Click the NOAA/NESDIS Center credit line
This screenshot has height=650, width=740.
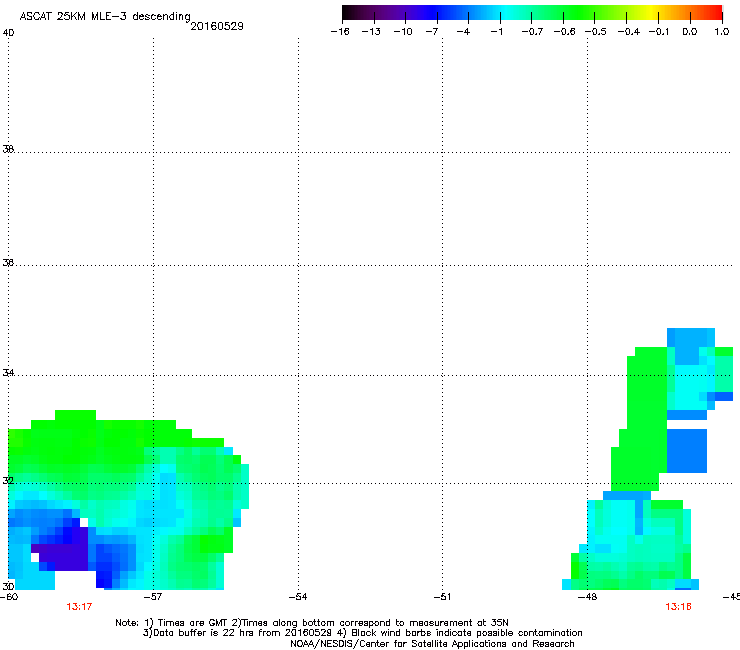[432, 644]
